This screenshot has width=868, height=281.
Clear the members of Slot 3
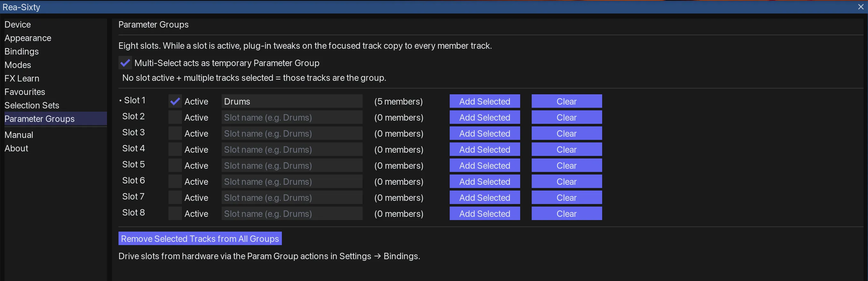pos(567,133)
